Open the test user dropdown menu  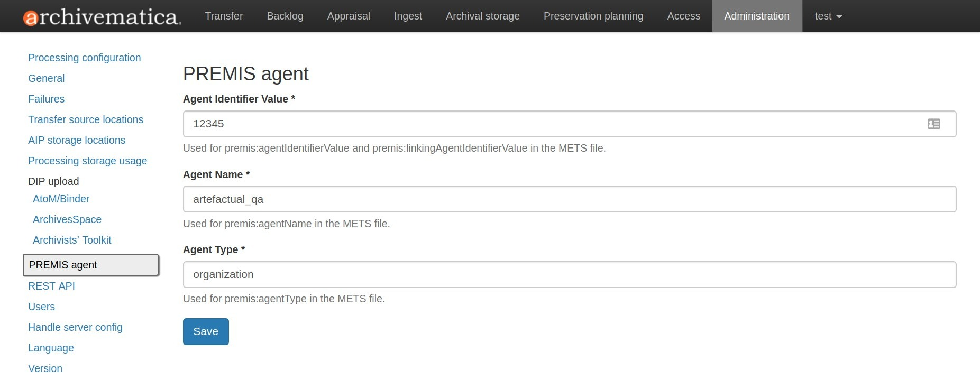pos(828,16)
